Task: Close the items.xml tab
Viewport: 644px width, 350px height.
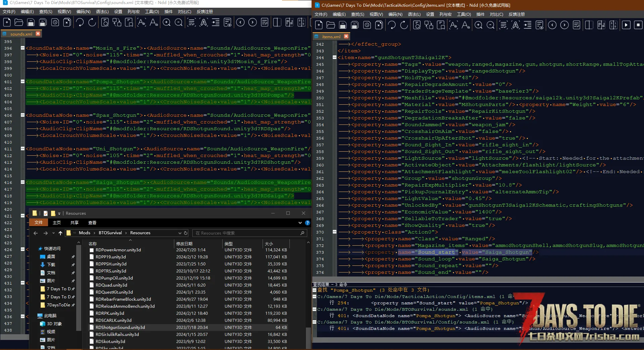Action: pos(346,36)
